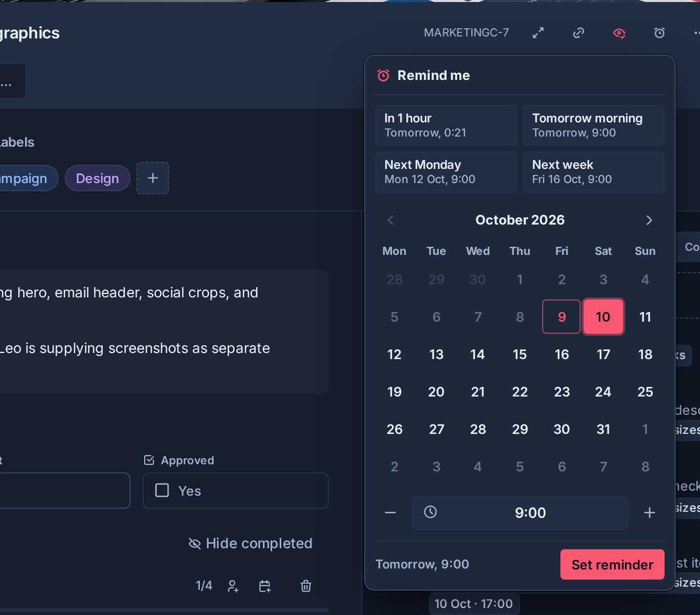
Task: Increase reminder time with plus
Action: [649, 513]
